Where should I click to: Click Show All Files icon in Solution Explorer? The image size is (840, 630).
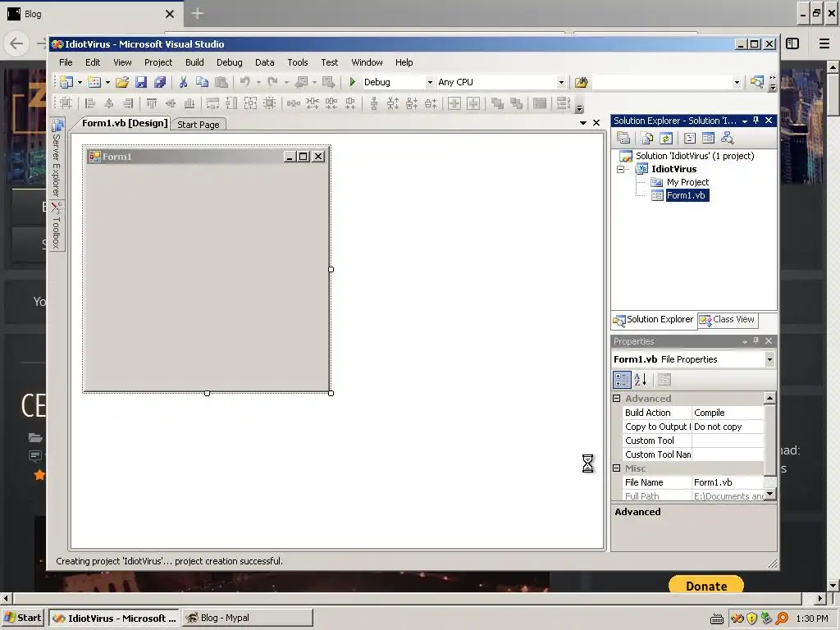pos(647,138)
